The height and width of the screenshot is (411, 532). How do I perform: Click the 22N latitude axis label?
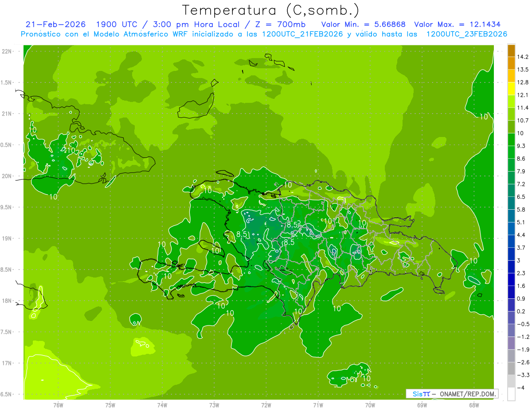[7, 51]
